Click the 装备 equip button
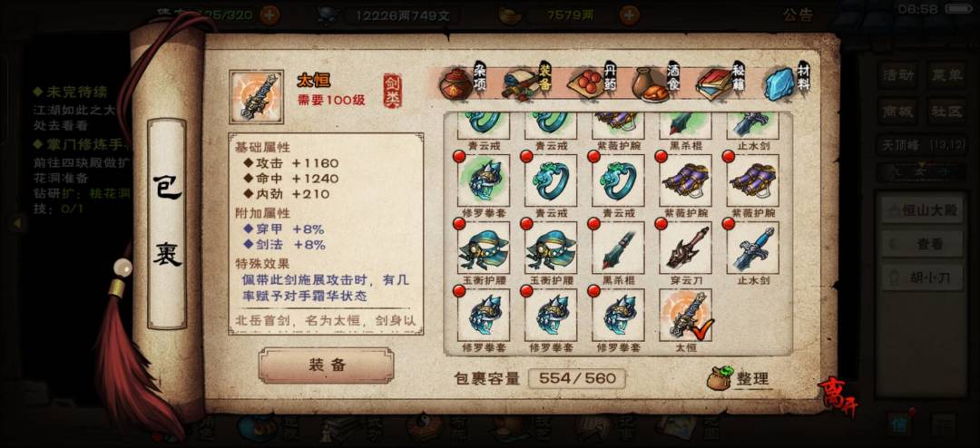 pos(327,365)
